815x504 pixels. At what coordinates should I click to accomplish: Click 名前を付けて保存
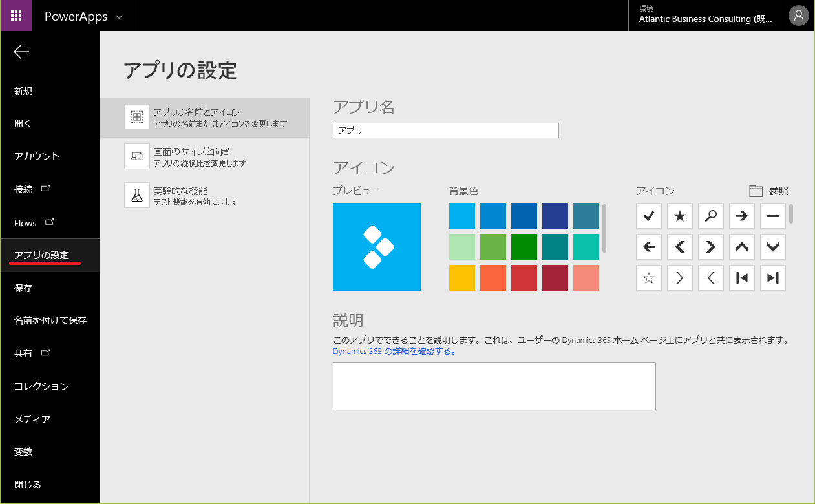(x=50, y=320)
